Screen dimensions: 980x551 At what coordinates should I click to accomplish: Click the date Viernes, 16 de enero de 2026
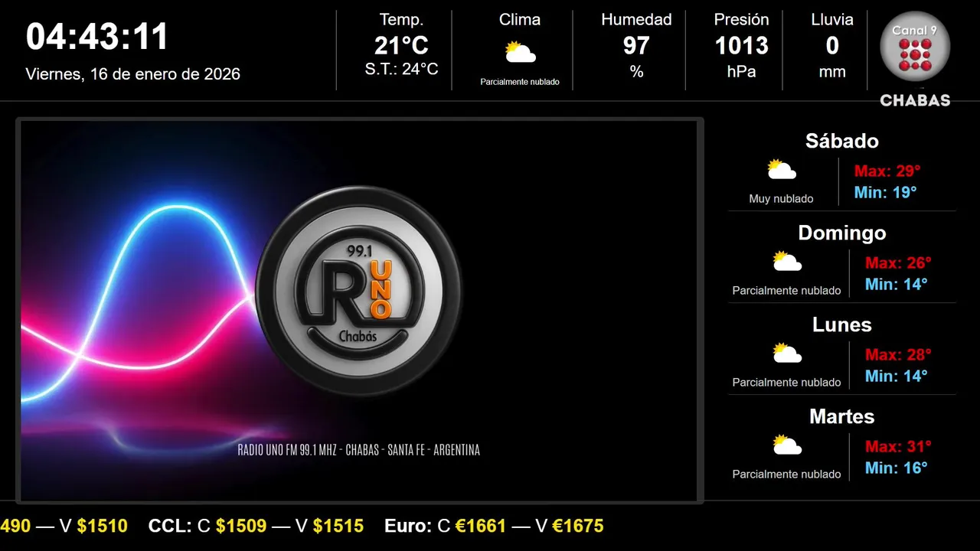133,74
